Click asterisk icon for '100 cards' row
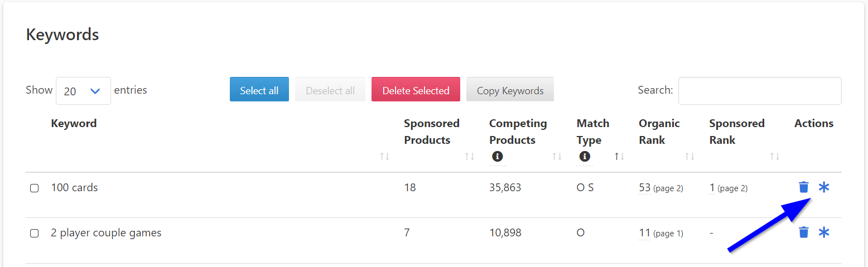Image resolution: width=868 pixels, height=267 pixels. (824, 187)
